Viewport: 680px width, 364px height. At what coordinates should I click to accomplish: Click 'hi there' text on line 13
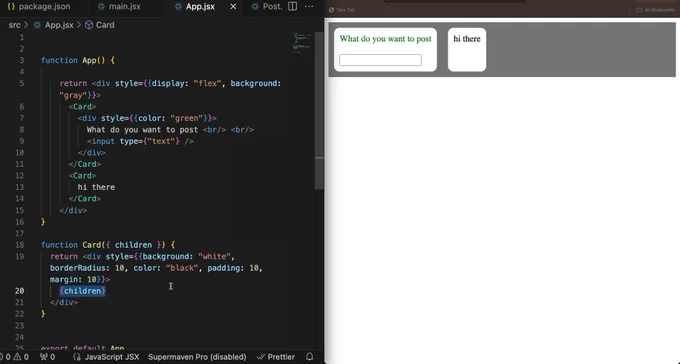[96, 187]
